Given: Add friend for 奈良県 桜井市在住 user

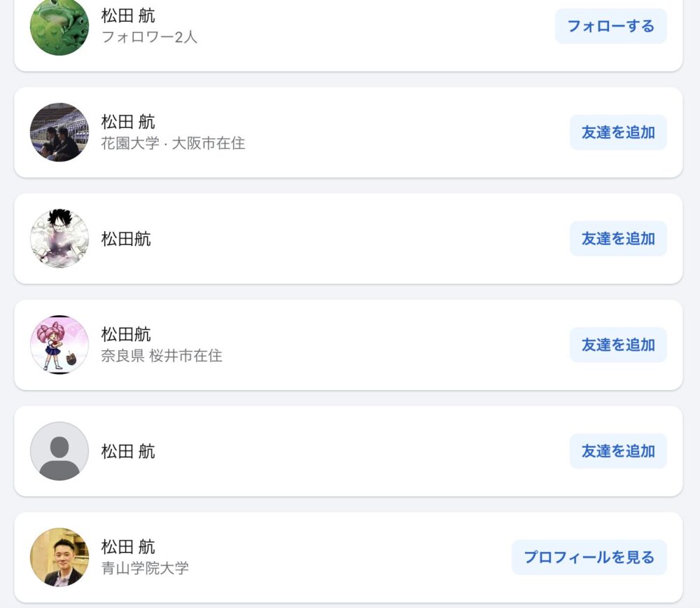Looking at the screenshot, I should [618, 345].
